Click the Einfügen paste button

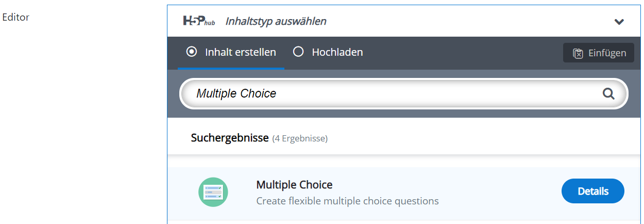(599, 53)
